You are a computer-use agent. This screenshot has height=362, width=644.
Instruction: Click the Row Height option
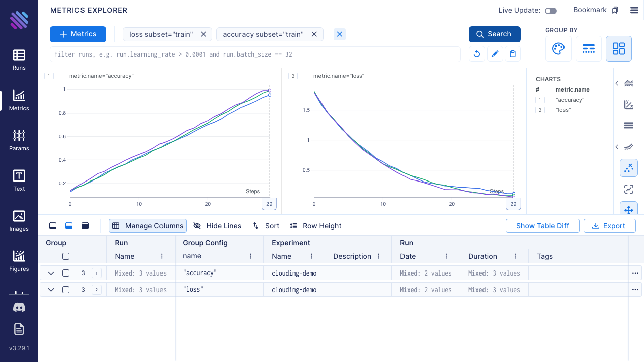315,226
